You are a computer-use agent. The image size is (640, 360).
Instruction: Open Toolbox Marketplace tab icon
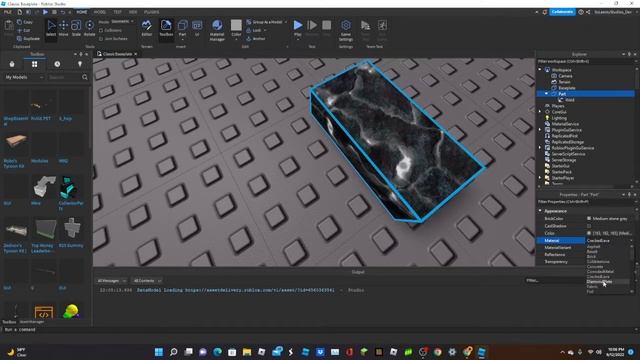(x=12, y=64)
